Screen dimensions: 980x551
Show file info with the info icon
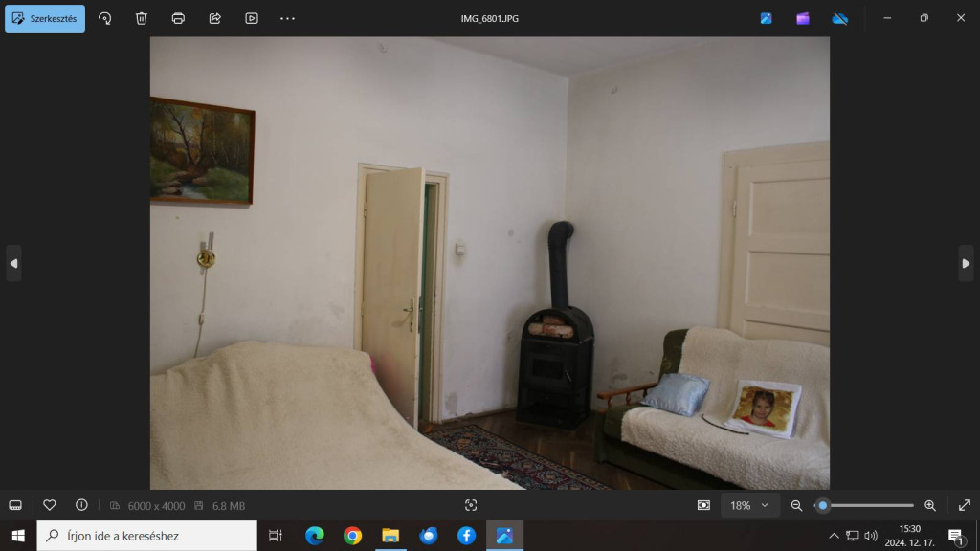click(x=81, y=505)
